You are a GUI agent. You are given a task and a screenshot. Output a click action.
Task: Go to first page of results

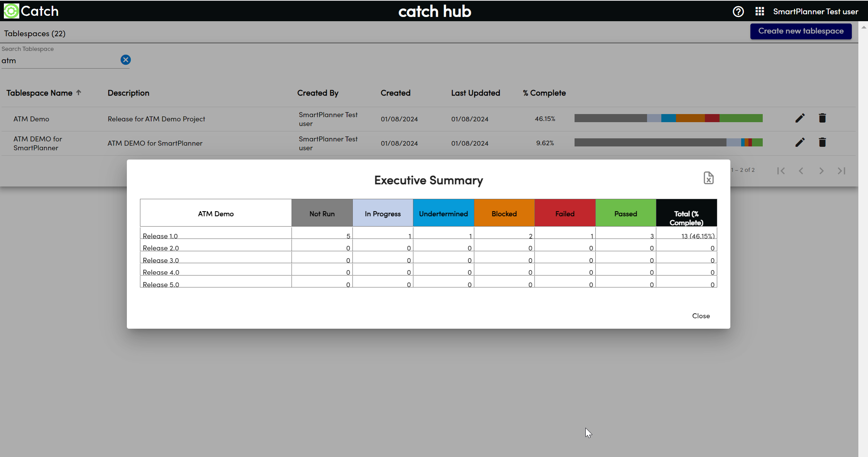point(781,171)
